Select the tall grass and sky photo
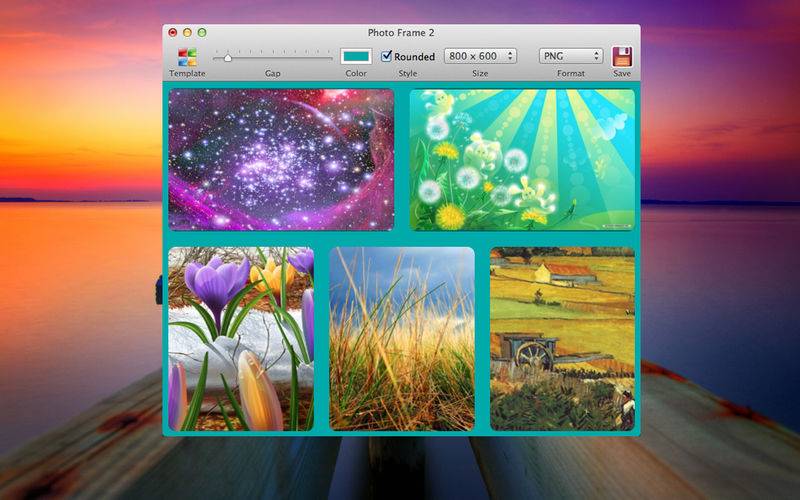Viewport: 800px width, 500px height. coord(402,339)
